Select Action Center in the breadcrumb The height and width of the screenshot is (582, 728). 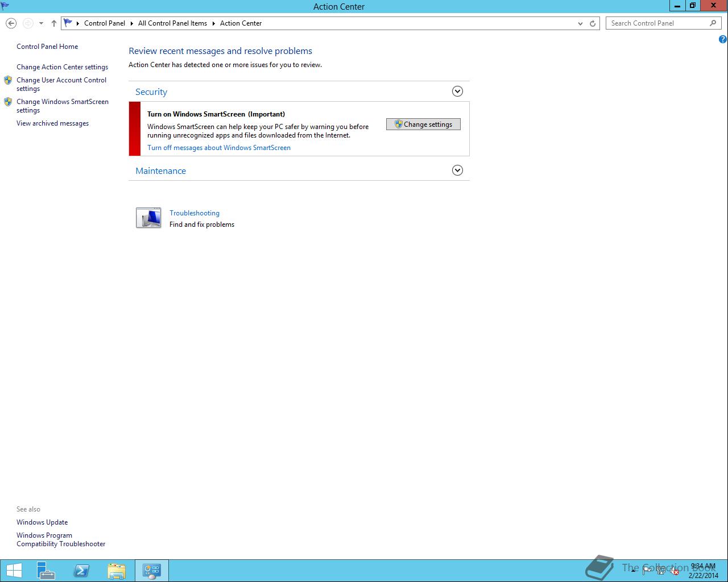click(x=241, y=23)
